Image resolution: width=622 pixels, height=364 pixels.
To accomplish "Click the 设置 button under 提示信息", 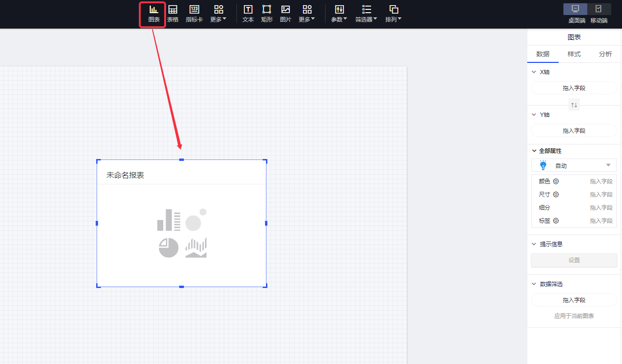I will 574,260.
